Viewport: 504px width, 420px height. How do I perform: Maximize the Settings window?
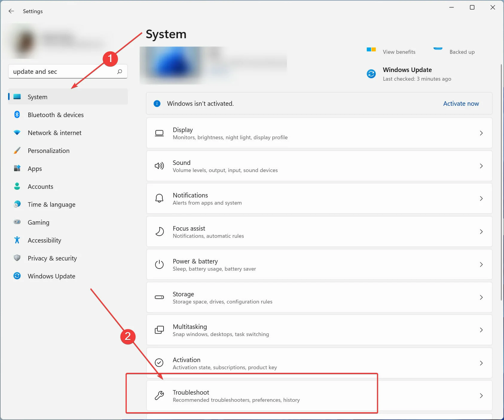pos(472,7)
